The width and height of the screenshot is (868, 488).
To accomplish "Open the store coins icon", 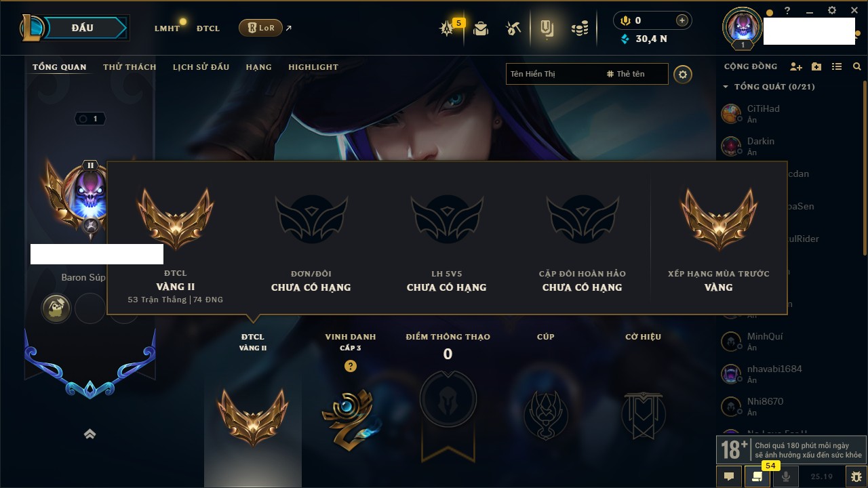I will 579,28.
